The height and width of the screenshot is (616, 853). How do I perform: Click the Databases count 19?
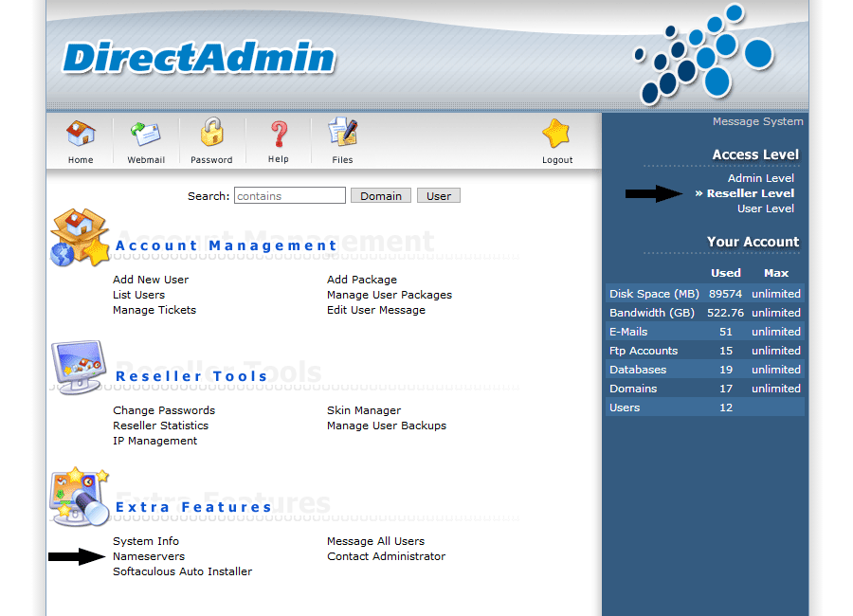click(726, 370)
